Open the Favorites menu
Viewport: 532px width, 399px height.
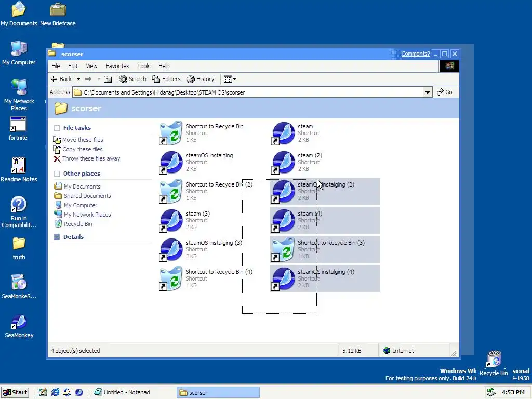coord(117,66)
